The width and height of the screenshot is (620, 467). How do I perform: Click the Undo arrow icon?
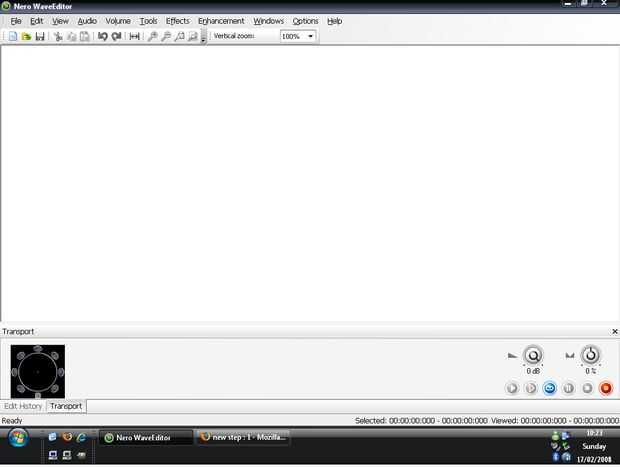click(103, 36)
